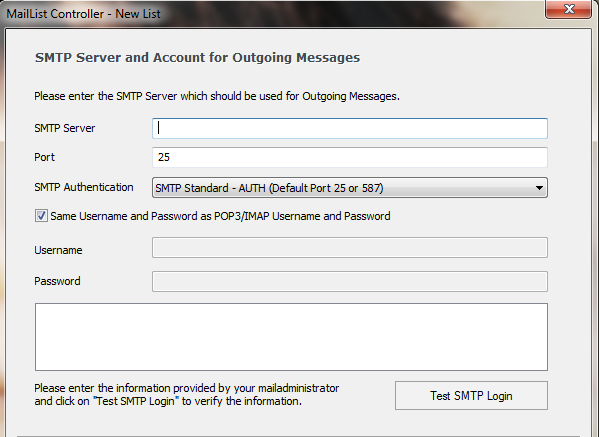Image resolution: width=599 pixels, height=437 pixels.
Task: Click inside the empty test results box
Action: click(x=291, y=337)
